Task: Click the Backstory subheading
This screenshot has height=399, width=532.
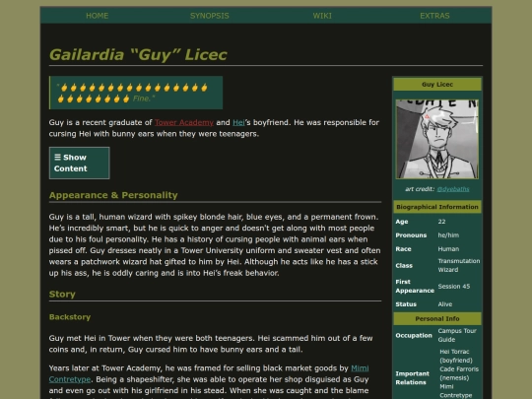Action: [x=70, y=317]
